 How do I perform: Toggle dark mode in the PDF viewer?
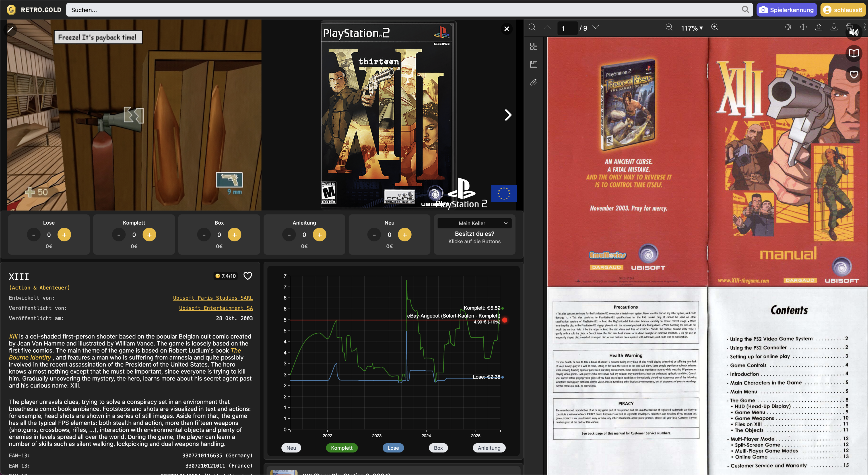pos(788,27)
